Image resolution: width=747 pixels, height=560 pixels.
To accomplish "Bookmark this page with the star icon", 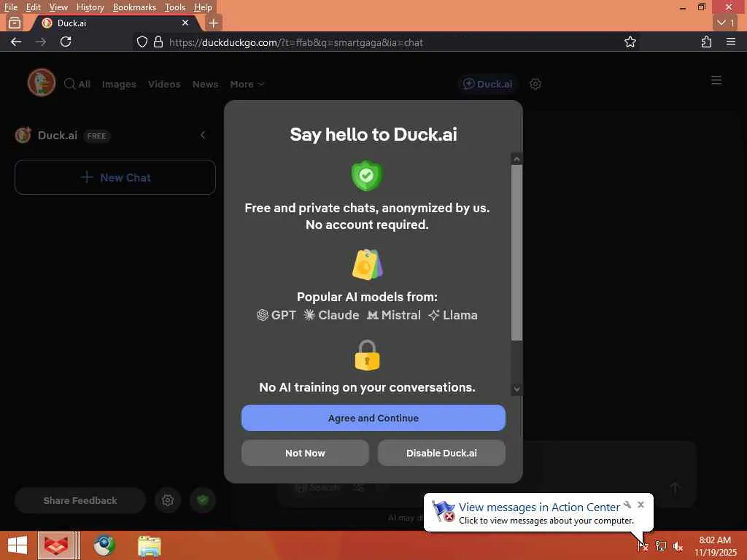I will click(x=630, y=42).
